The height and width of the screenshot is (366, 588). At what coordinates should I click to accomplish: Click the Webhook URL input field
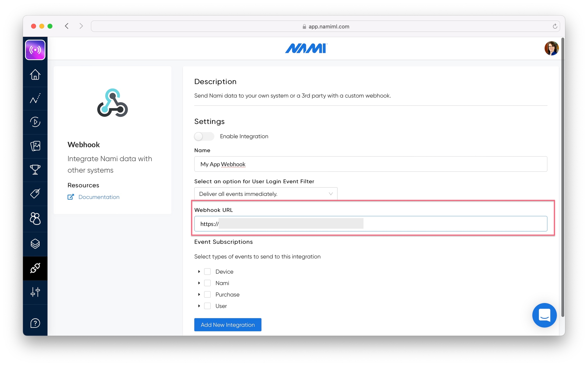(371, 224)
